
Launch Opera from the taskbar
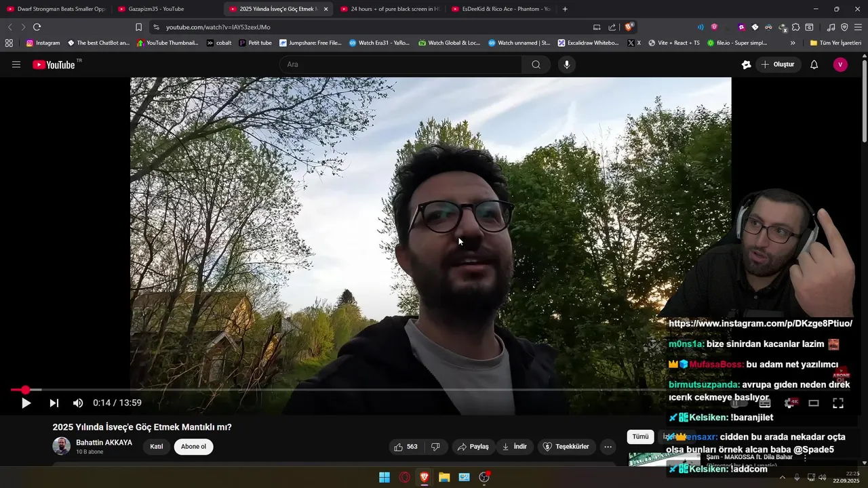click(405, 477)
